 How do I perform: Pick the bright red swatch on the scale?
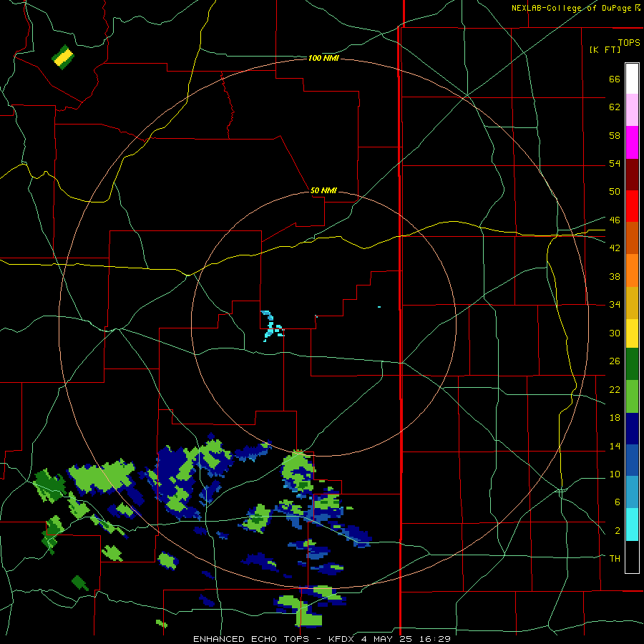[x=632, y=206]
